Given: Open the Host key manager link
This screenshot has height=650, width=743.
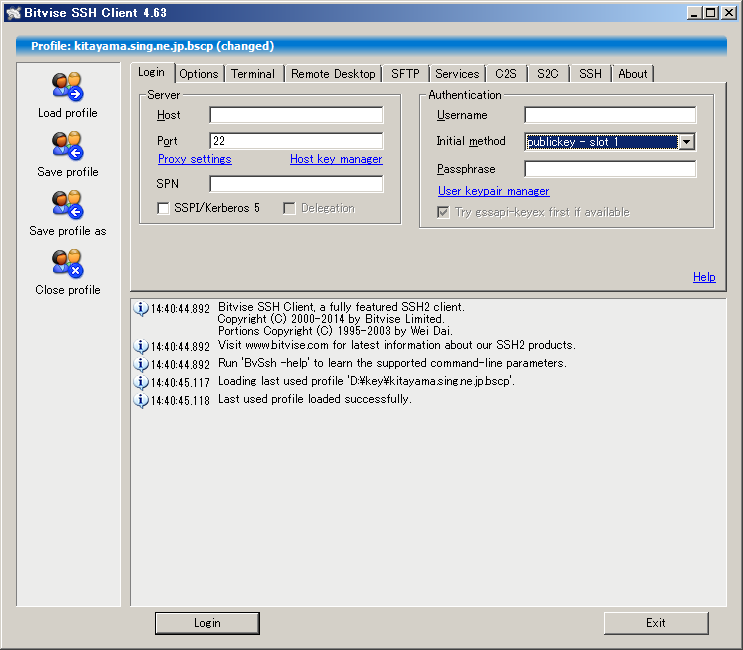Looking at the screenshot, I should tap(336, 159).
